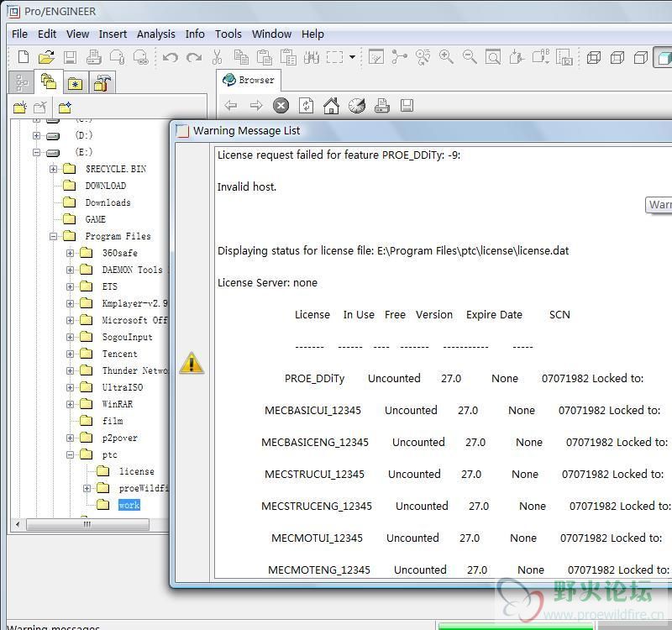Click the Zoom Out magnifier icon
This screenshot has width=672, height=630.
(x=470, y=57)
